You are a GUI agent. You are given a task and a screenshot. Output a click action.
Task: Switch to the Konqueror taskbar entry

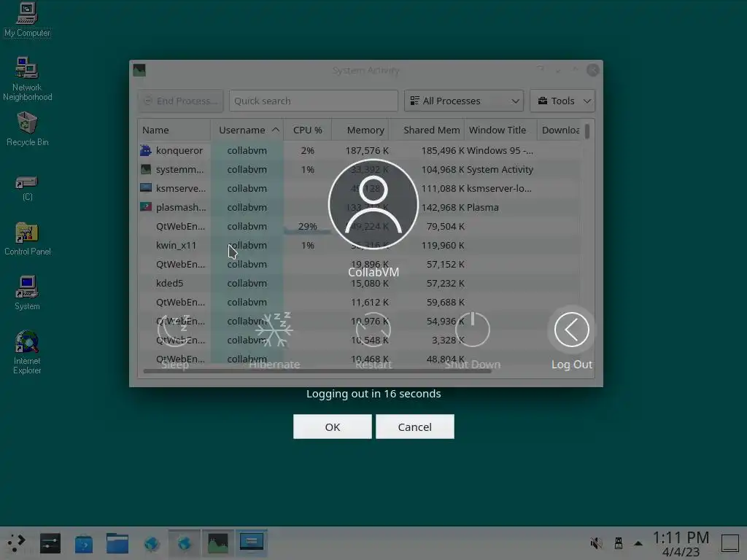[x=185, y=542]
